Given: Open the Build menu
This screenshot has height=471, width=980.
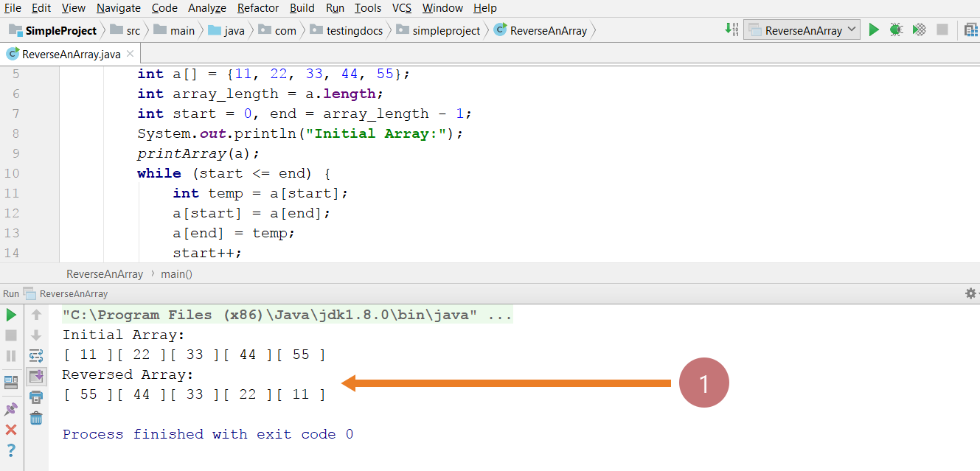Looking at the screenshot, I should 302,8.
